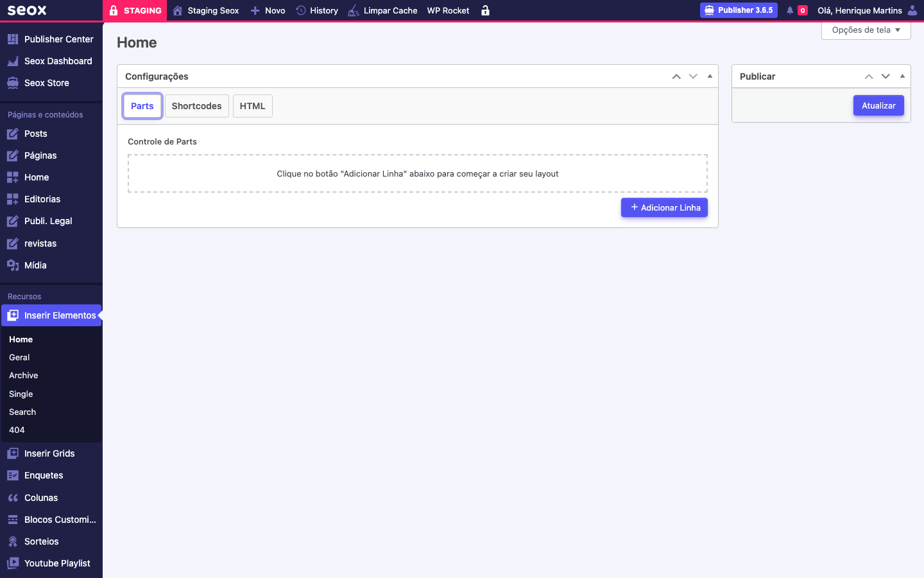Viewport: 924px width, 578px height.
Task: Click the Editorias grid icon
Action: point(13,199)
